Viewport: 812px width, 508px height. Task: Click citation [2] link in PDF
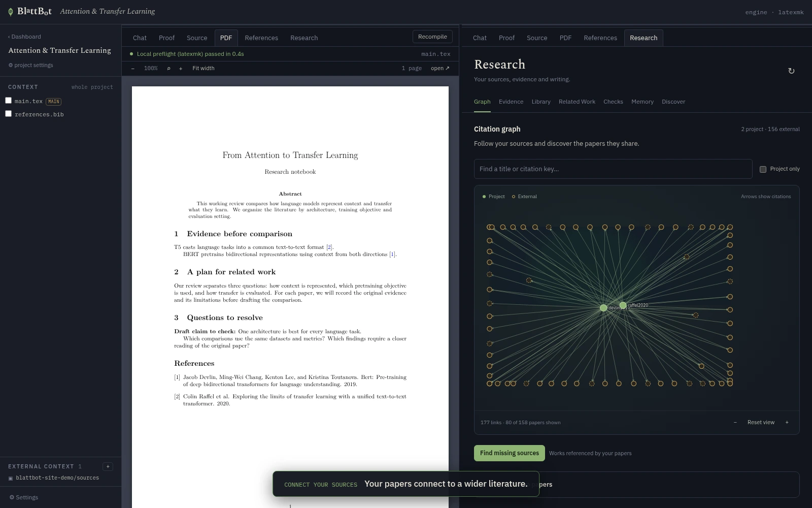[329, 247]
